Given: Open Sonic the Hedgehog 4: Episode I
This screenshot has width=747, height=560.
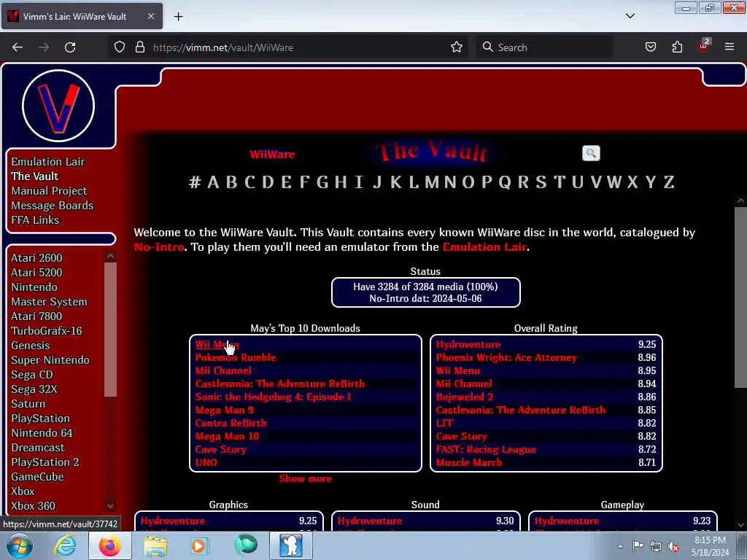Looking at the screenshot, I should pos(274,397).
